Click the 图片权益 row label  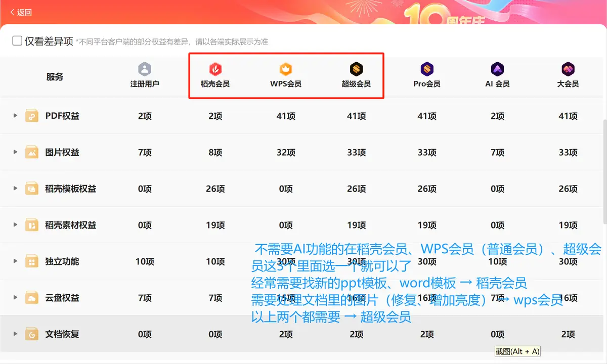(62, 152)
